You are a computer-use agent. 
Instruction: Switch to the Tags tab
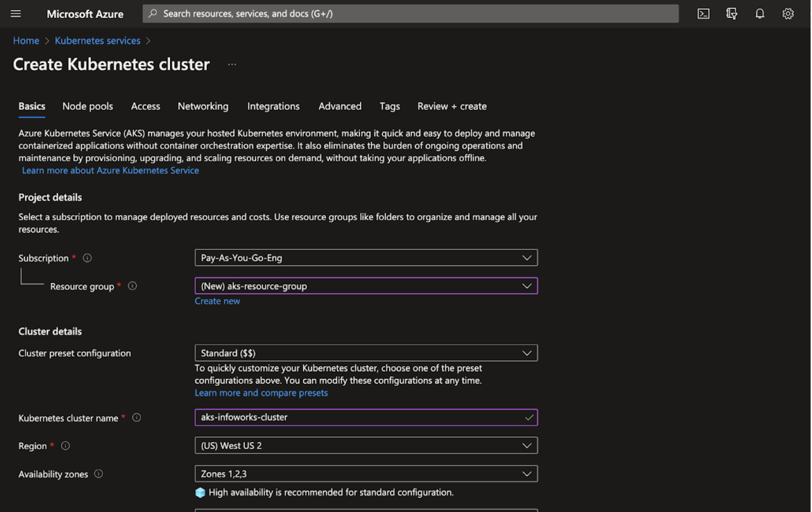390,106
